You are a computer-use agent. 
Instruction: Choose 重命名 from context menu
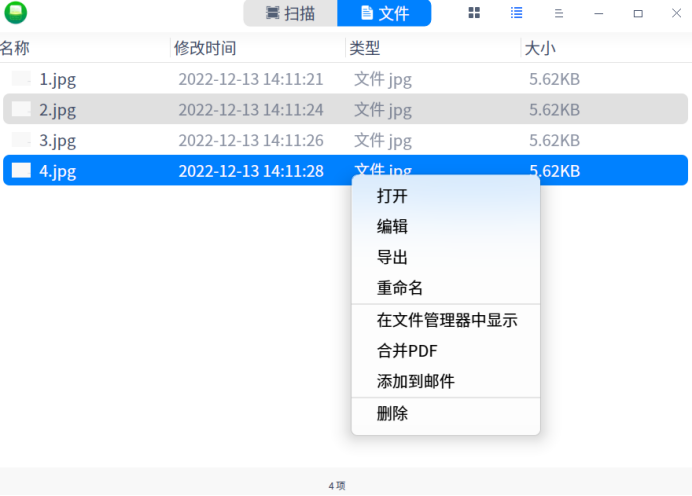point(446,288)
